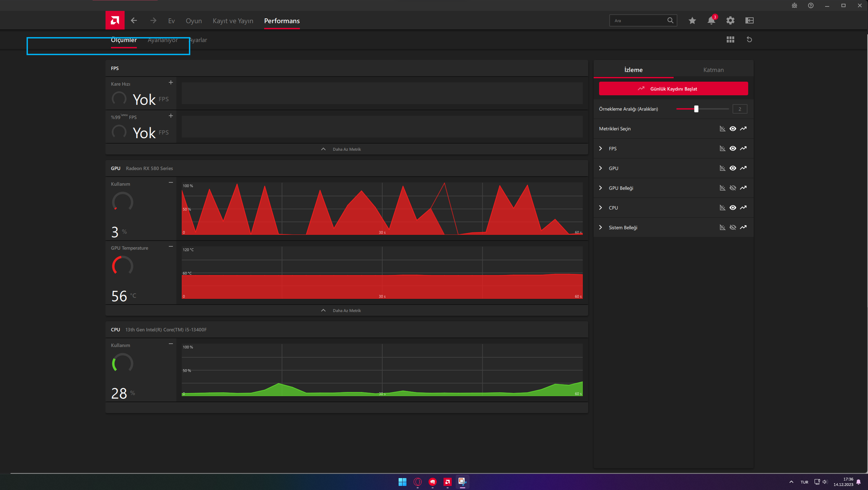Add the Kare Hızı metric with plus

[x=171, y=82]
